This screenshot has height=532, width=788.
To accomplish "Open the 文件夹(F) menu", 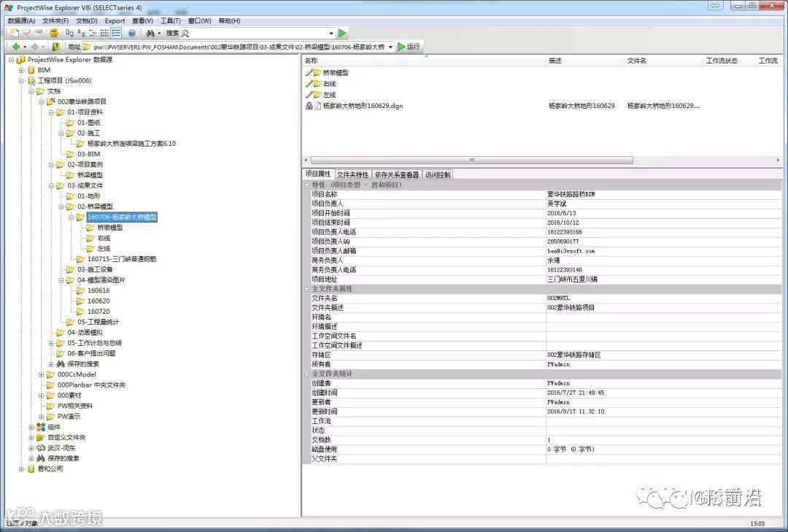I will pos(55,20).
